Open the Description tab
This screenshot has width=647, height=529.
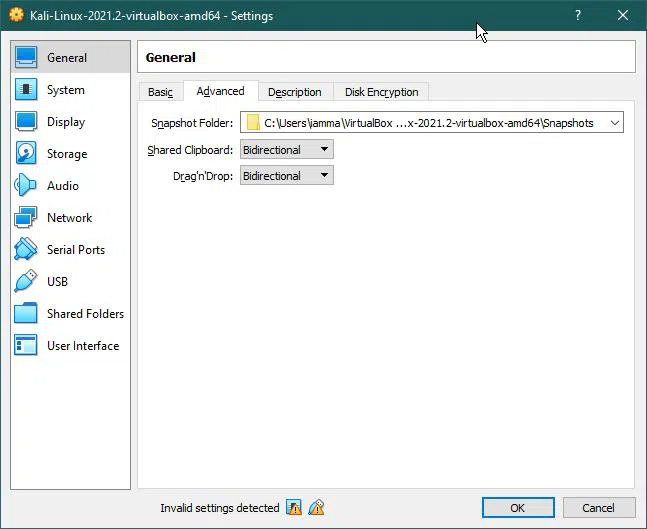(x=295, y=92)
